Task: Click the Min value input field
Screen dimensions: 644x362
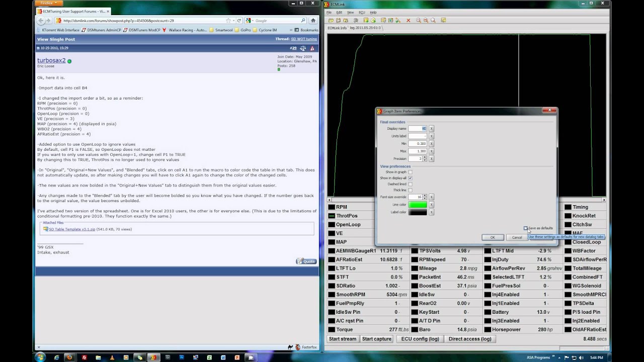Action: tap(418, 144)
